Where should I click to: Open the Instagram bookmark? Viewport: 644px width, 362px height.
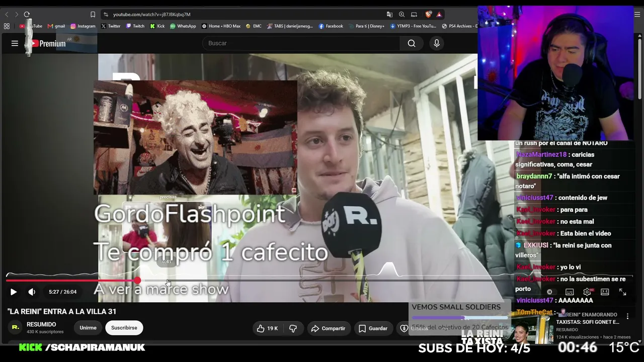[83, 26]
